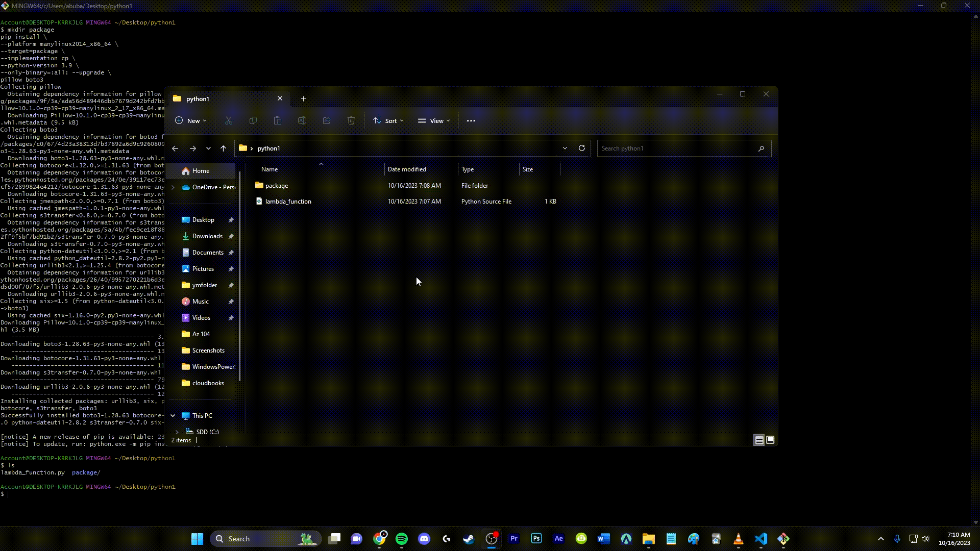Viewport: 980px width, 551px height.
Task: Switch to large thumbnails view toggle
Action: point(770,440)
